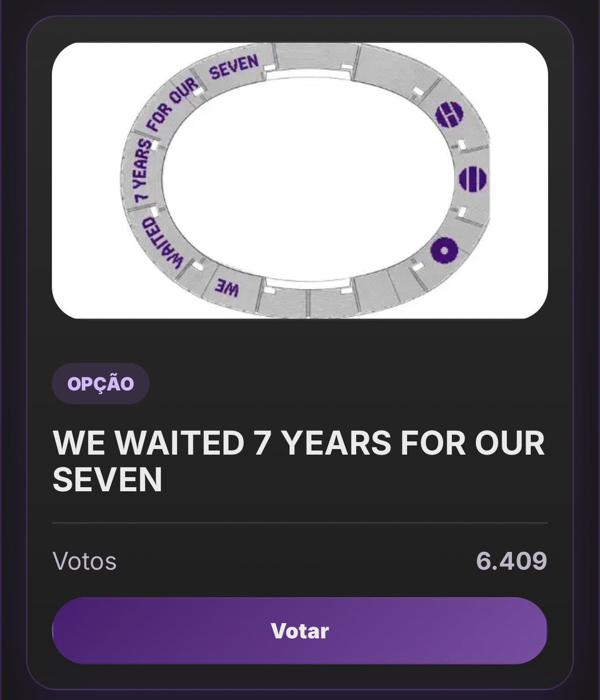Click the divider line above Votos
Viewport: 600px width, 700px height.
[x=300, y=523]
